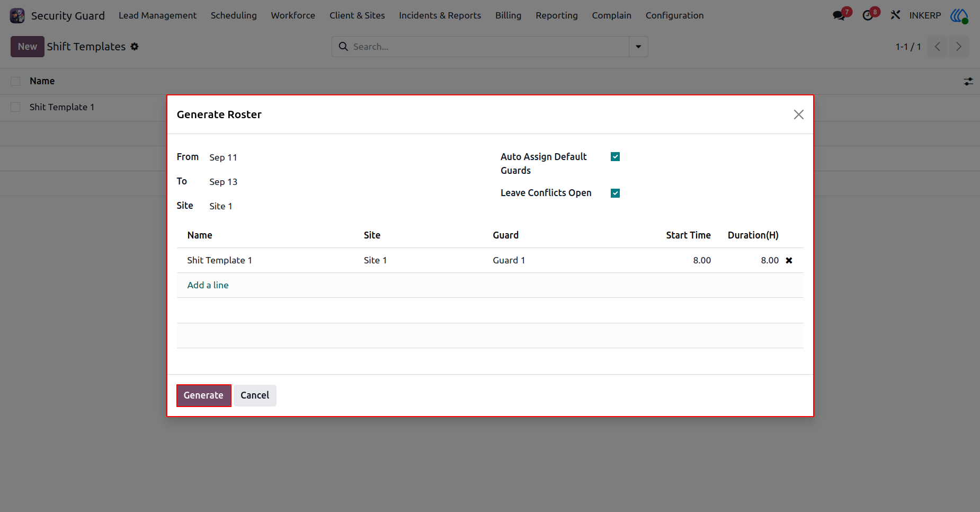The height and width of the screenshot is (512, 980).
Task: Open the Incidents & Reports menu
Action: click(x=440, y=15)
